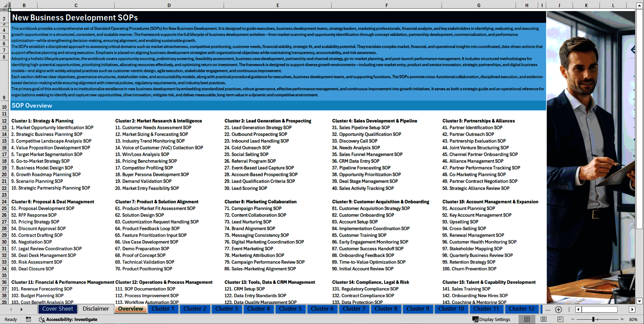Start macro recording from the status bar

tap(29, 319)
